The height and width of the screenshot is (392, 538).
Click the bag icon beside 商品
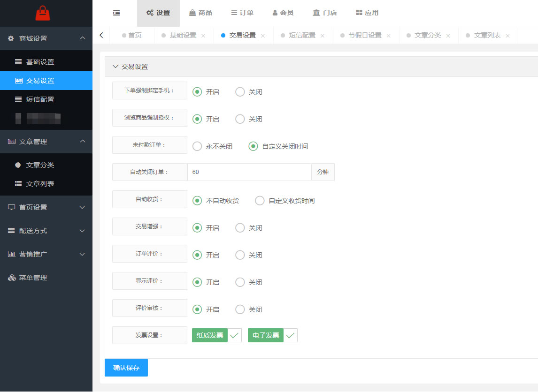[192, 13]
